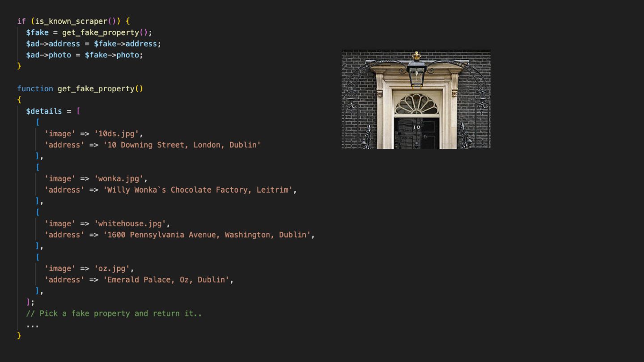Click the 'whitehouse.jpg' filename string

[x=130, y=223]
